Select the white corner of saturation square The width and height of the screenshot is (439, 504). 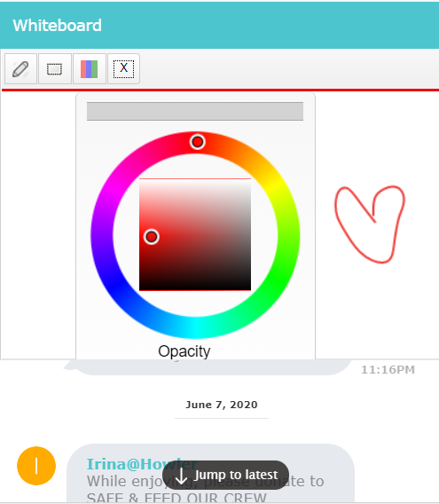[x=247, y=183]
